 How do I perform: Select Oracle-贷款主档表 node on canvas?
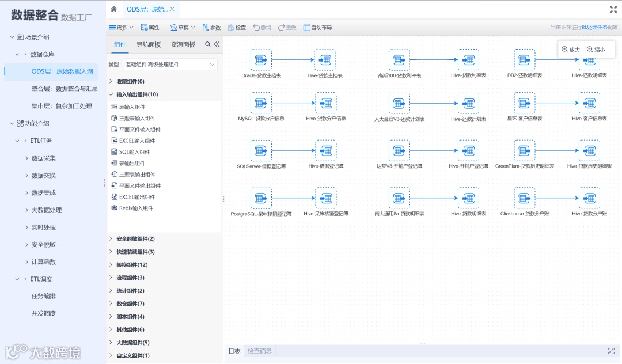click(x=261, y=60)
